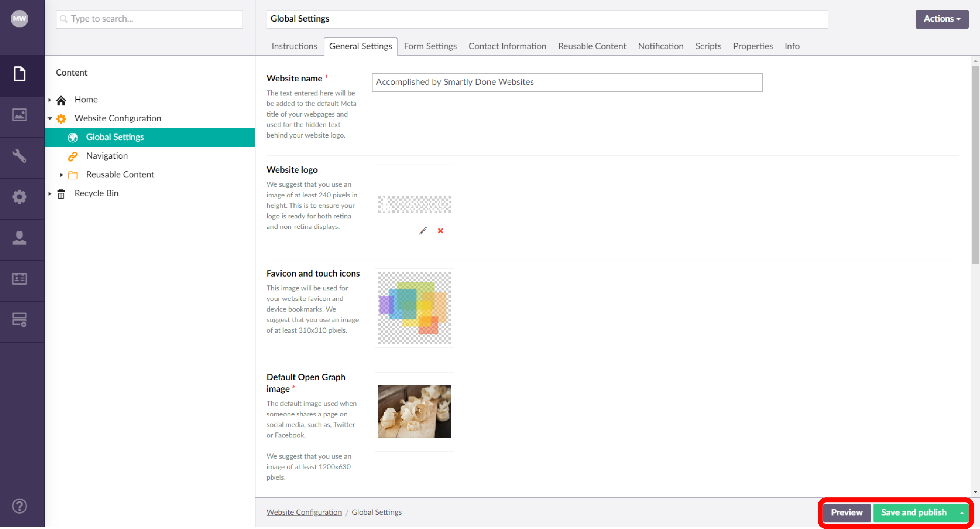Switch to the Form Settings tab
980x529 pixels.
(x=430, y=46)
